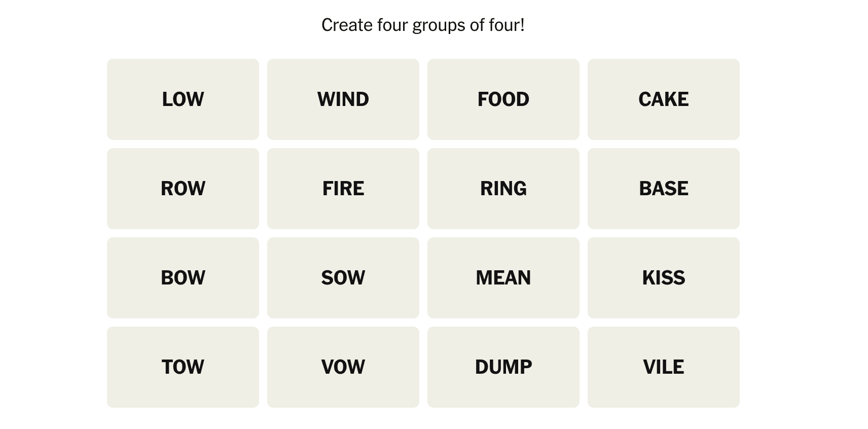This screenshot has height=429, width=868.
Task: Select the LOW word tile
Action: [183, 99]
